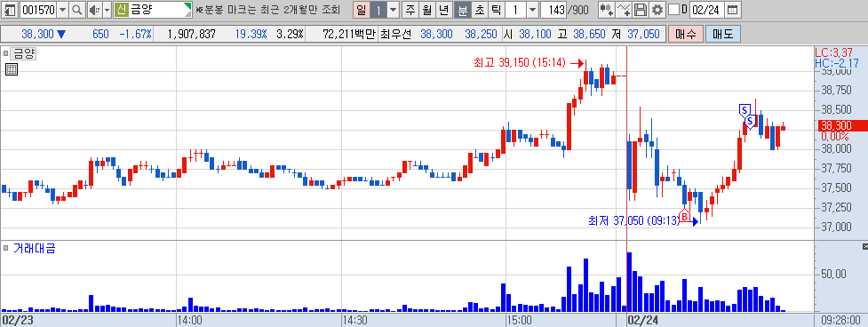Select the second 초 chart tab
Screen dimensions: 868x327
click(479, 10)
